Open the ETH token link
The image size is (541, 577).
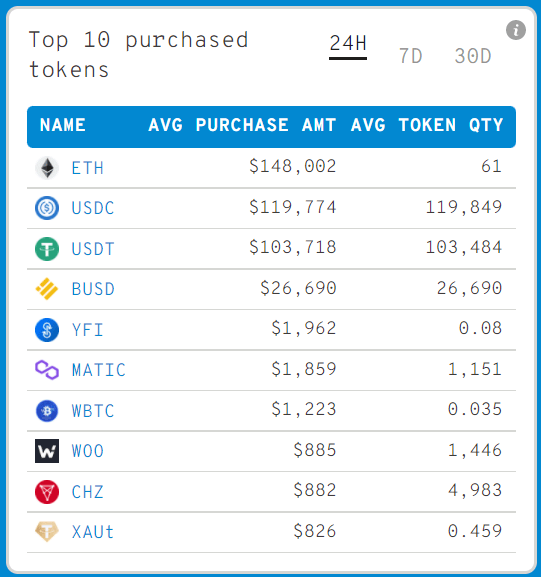pyautogui.click(x=88, y=168)
